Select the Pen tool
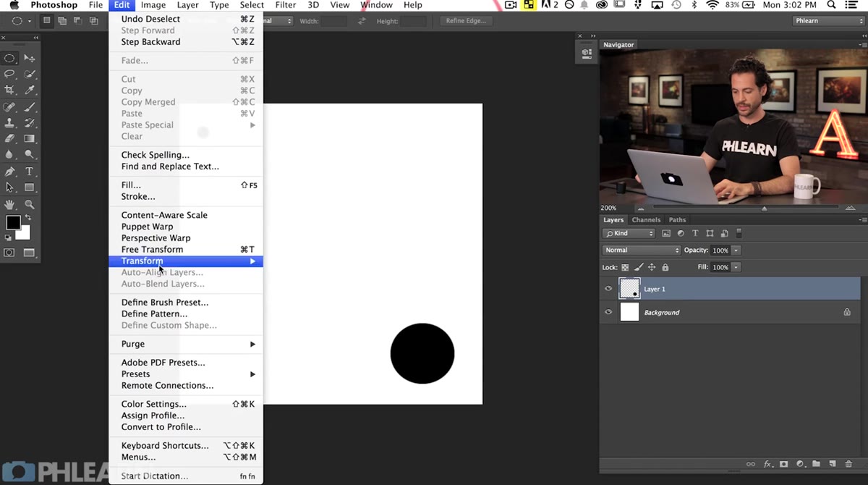Image resolution: width=868 pixels, height=485 pixels. point(10,172)
